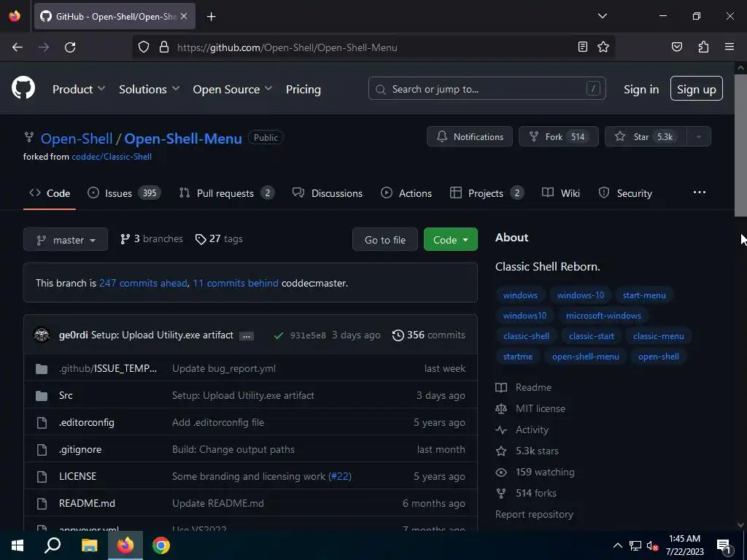Viewport: 747px width, 560px height.
Task: Switch to the Wiki tab
Action: point(561,193)
